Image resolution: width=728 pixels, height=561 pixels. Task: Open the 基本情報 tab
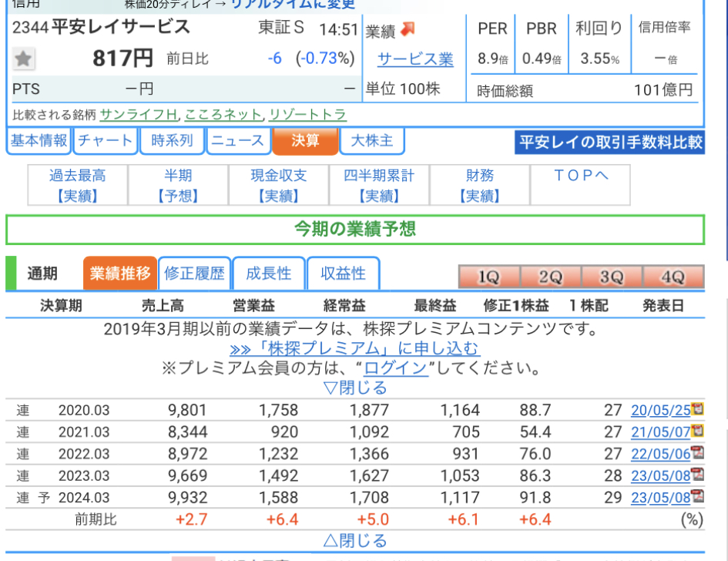point(39,141)
